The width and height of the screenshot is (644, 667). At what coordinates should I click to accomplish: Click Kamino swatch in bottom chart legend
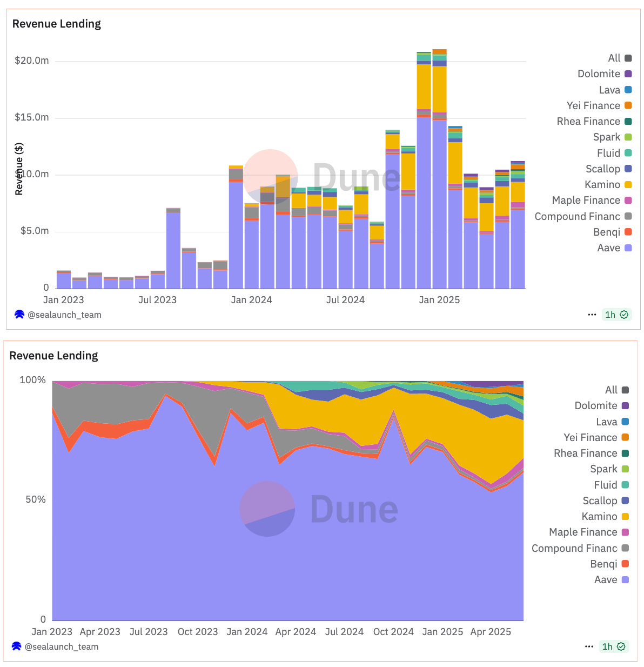coord(625,516)
